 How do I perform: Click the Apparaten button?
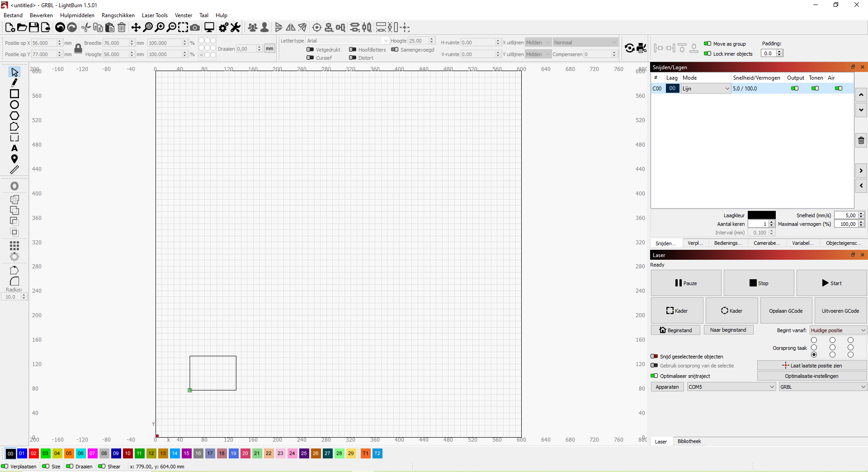pos(667,387)
